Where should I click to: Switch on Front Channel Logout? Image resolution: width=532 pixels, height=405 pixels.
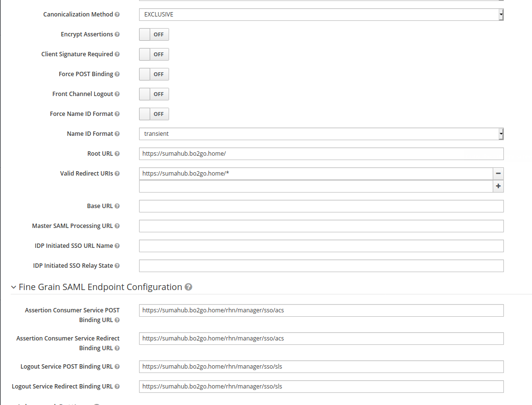(x=154, y=94)
